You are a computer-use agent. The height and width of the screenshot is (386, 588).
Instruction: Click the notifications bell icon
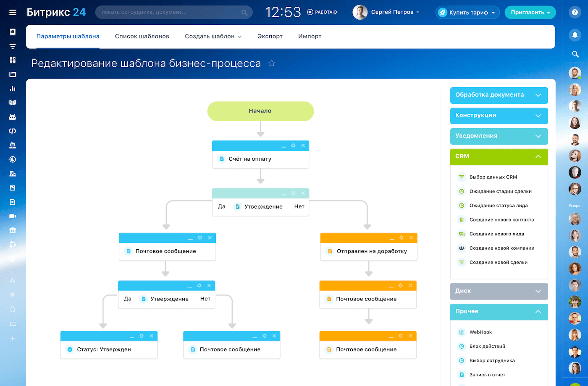click(x=575, y=35)
